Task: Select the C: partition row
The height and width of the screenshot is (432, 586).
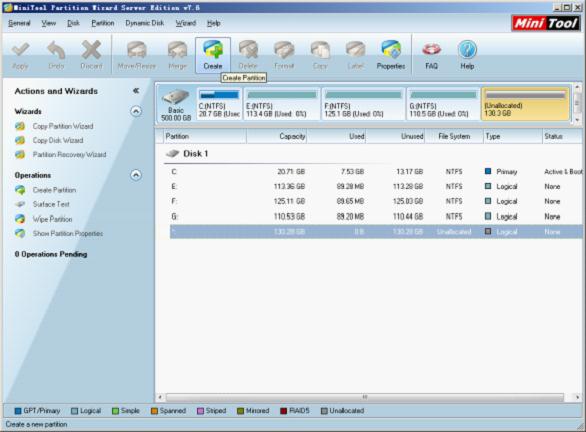Action: point(376,172)
